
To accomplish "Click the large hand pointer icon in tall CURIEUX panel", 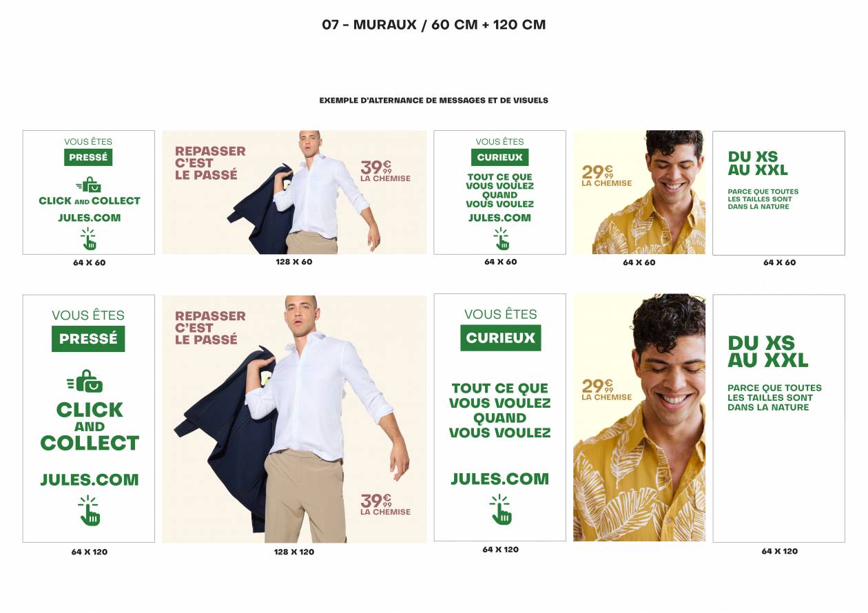I will coord(501,510).
